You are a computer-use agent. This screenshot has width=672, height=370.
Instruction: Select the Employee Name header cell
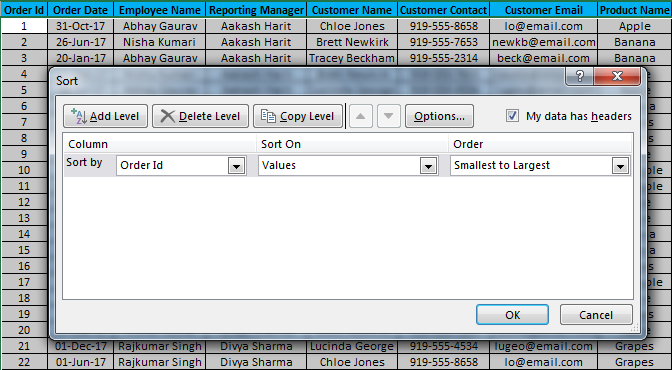160,9
